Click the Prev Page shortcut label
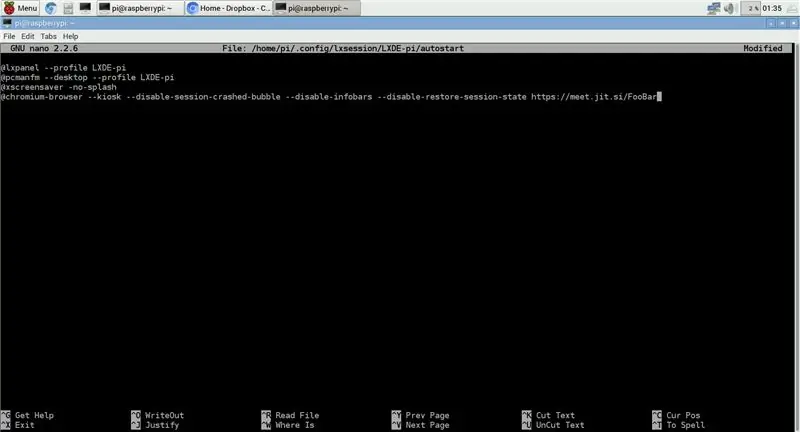Viewport: 800px width, 432px height. click(x=427, y=415)
